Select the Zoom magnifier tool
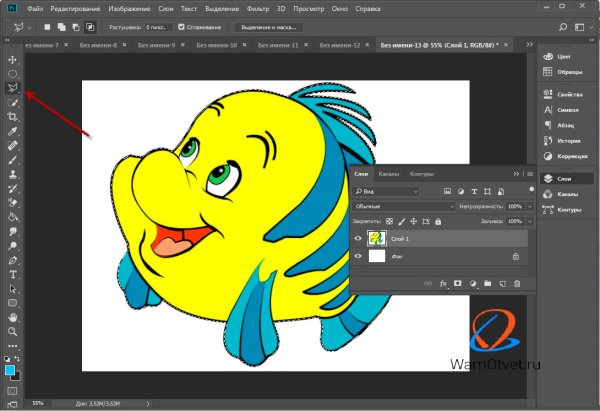The width and height of the screenshot is (600, 411). pos(13,330)
